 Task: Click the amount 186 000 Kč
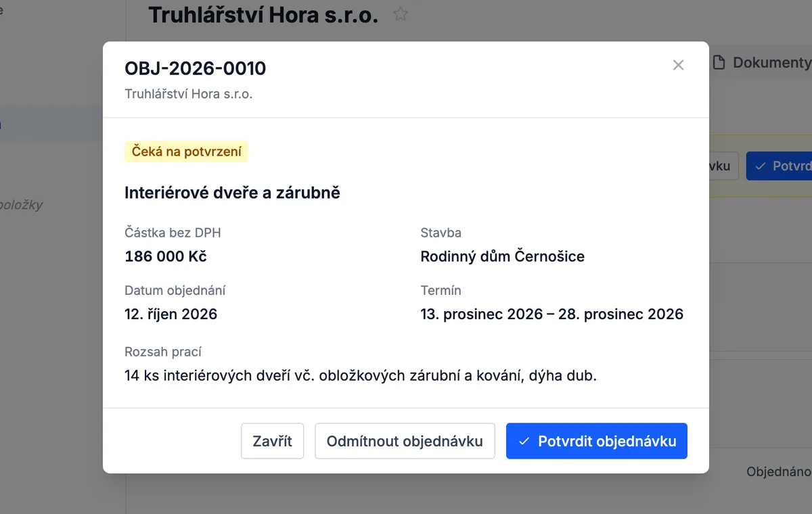(x=166, y=256)
